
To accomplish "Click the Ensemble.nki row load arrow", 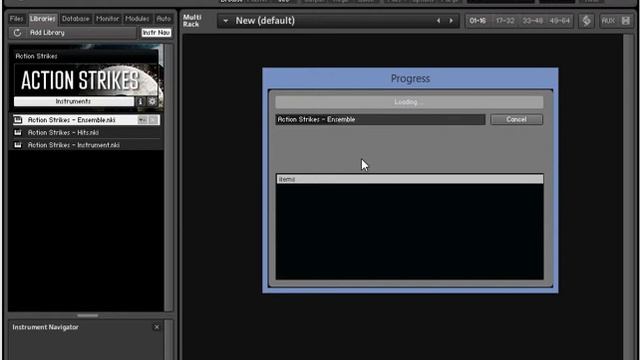I will pyautogui.click(x=153, y=120).
